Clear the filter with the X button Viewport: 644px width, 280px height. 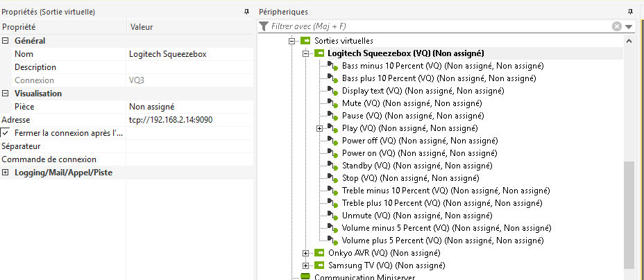point(617,26)
